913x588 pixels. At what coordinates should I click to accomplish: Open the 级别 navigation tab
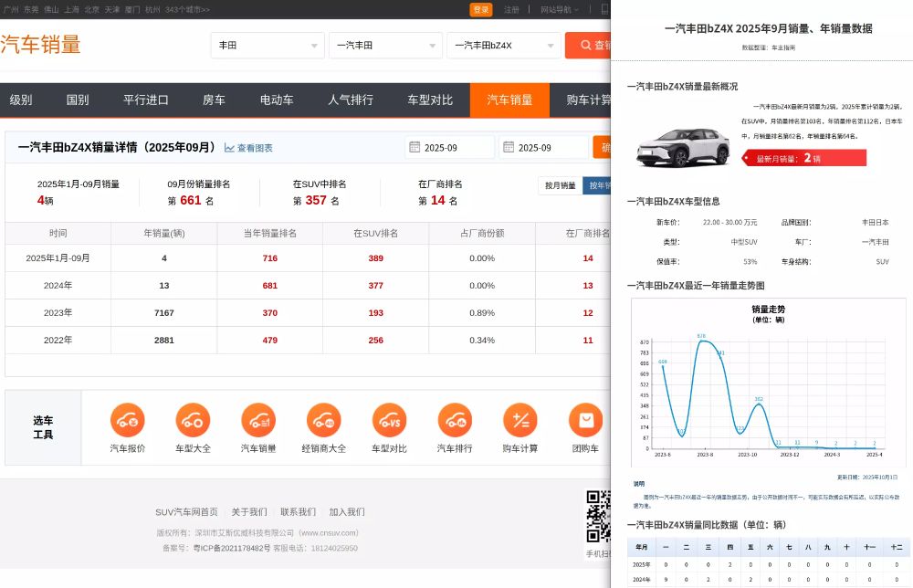[21, 100]
